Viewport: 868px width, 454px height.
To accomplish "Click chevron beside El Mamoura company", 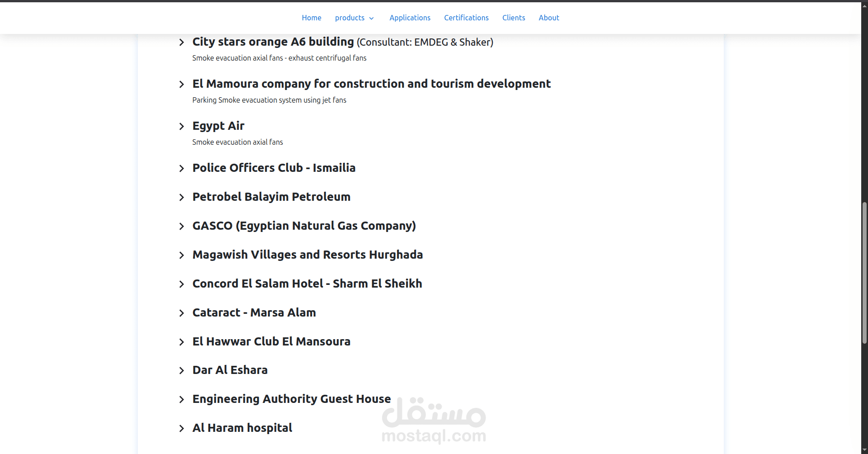I will pyautogui.click(x=181, y=85).
